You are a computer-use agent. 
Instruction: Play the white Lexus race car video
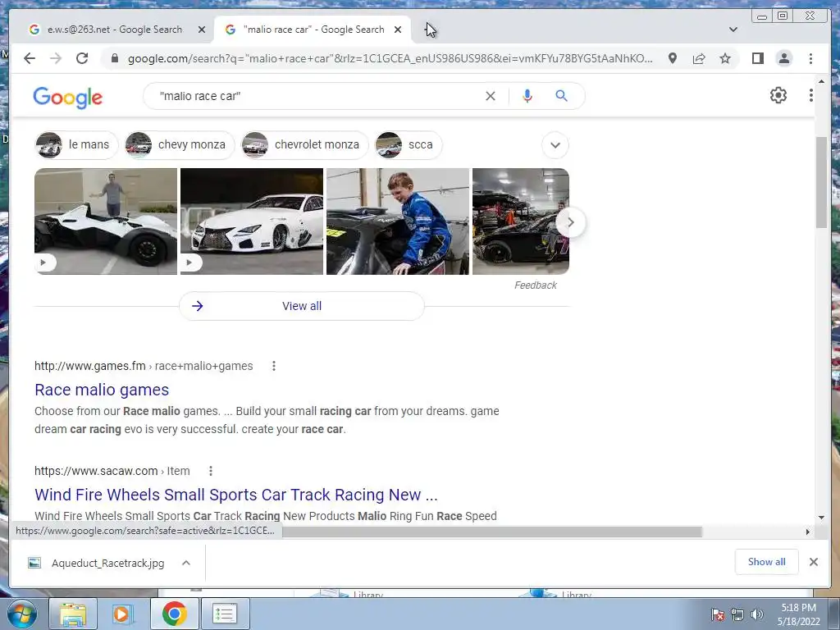252,221
